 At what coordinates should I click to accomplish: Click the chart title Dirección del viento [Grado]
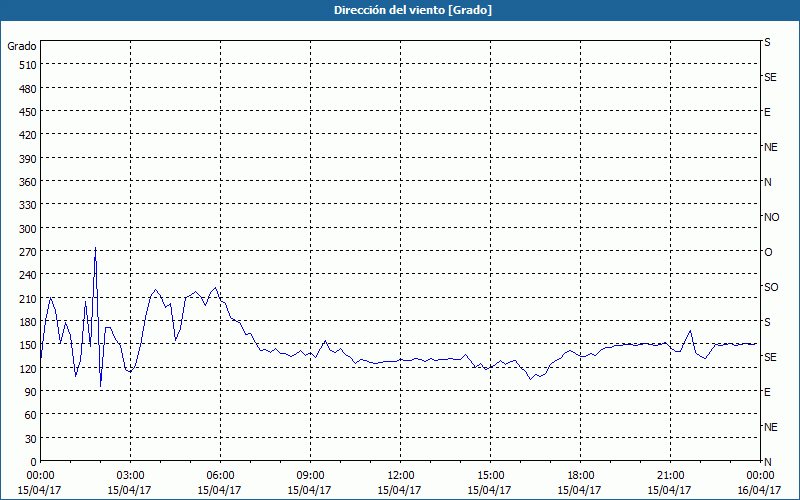tap(413, 10)
